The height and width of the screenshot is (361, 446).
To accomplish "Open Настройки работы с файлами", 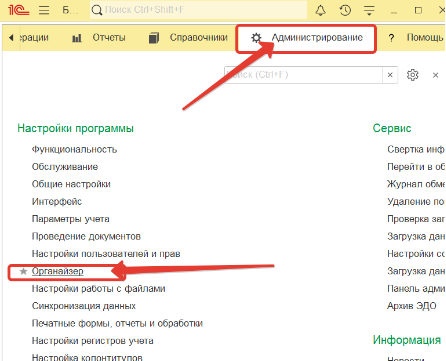I will click(98, 289).
